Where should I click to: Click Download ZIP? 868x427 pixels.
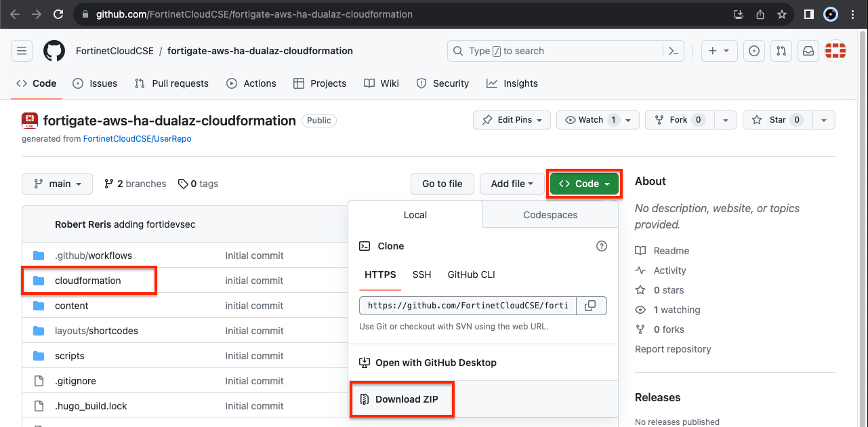[406, 399]
